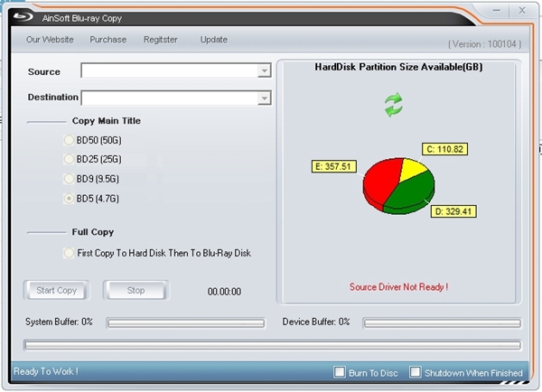This screenshot has height=392, width=542.
Task: Click 'HardDisk Partition Size Available(GB)' heading
Action: pyautogui.click(x=398, y=67)
